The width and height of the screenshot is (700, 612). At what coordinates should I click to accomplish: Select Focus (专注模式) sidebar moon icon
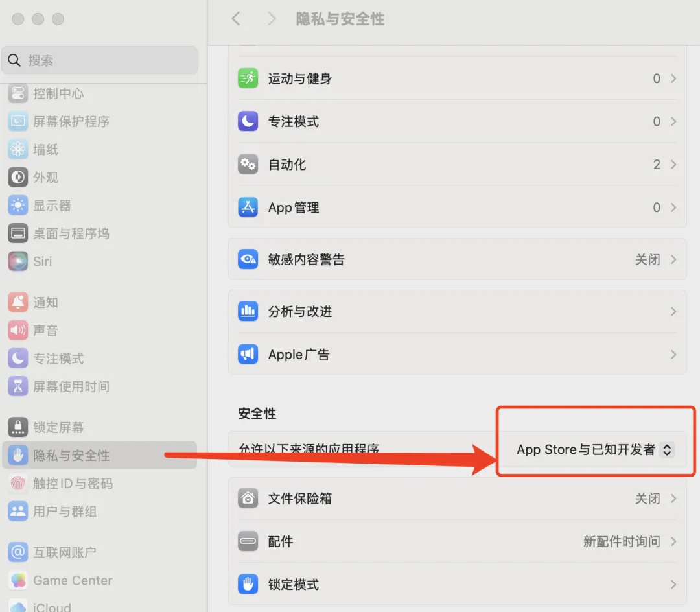tap(18, 359)
